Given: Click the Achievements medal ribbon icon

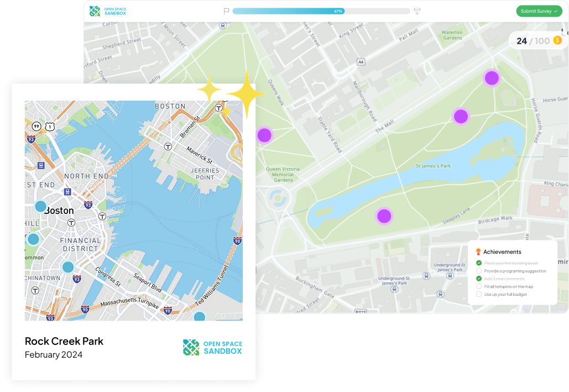Looking at the screenshot, I should click(478, 252).
